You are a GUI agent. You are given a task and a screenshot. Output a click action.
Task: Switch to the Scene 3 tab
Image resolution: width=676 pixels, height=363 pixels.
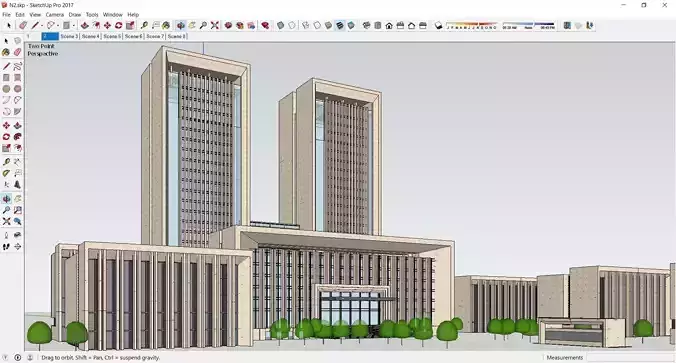pos(69,36)
